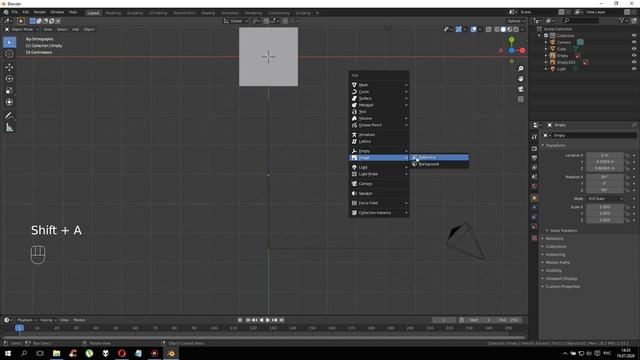The width and height of the screenshot is (640, 360).
Task: Jump to the timeline end frame
Action: point(282,320)
